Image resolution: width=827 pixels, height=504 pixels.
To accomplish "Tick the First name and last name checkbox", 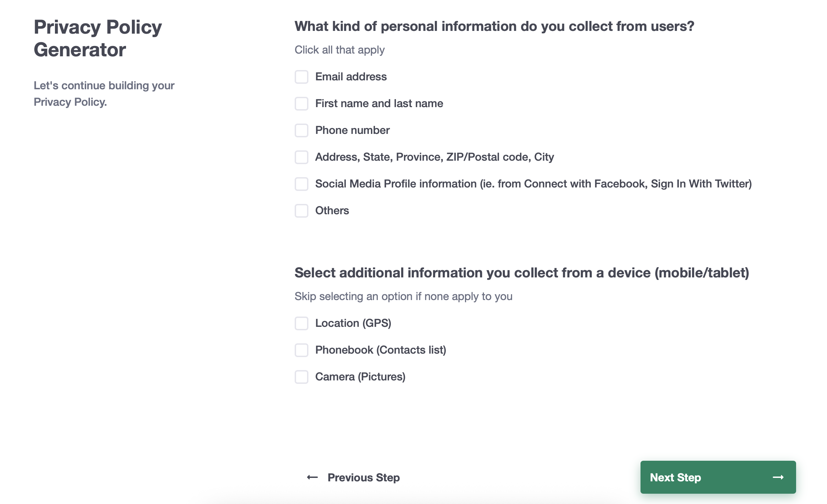I will point(302,104).
